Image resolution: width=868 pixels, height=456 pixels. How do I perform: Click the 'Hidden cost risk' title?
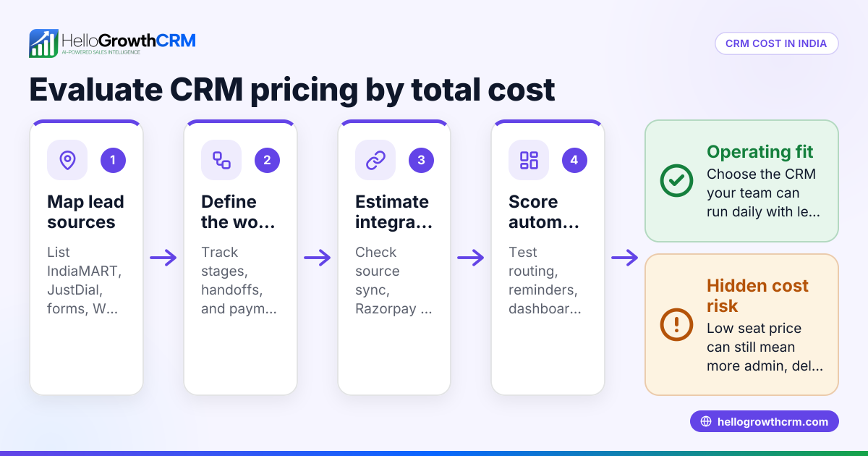(x=757, y=295)
